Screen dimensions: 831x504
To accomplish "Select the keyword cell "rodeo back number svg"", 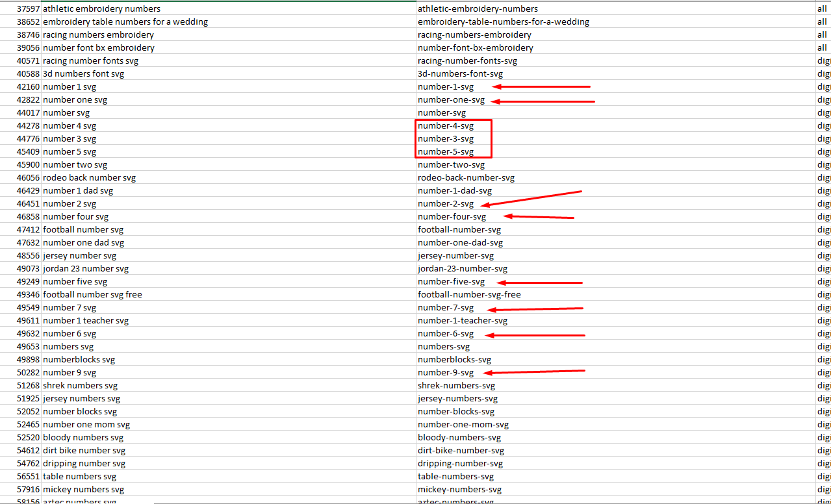I will tap(89, 178).
